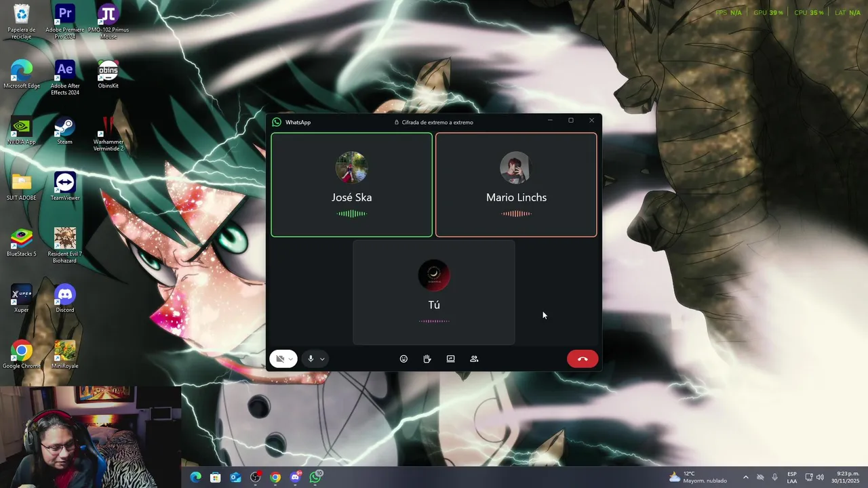This screenshot has width=868, height=488.
Task: Minimize the WhatsApp call window
Action: (550, 121)
